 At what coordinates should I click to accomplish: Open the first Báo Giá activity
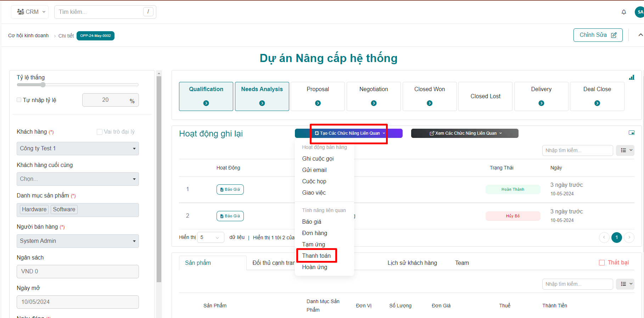tap(230, 189)
